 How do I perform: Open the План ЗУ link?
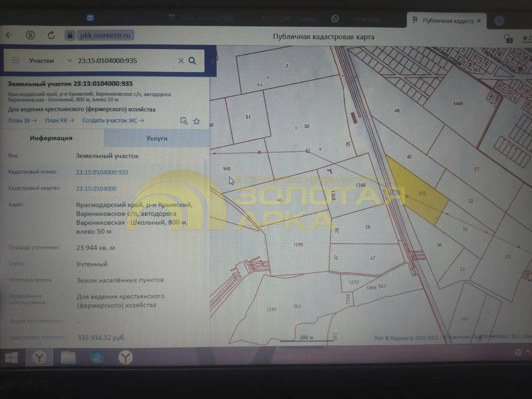(x=22, y=120)
